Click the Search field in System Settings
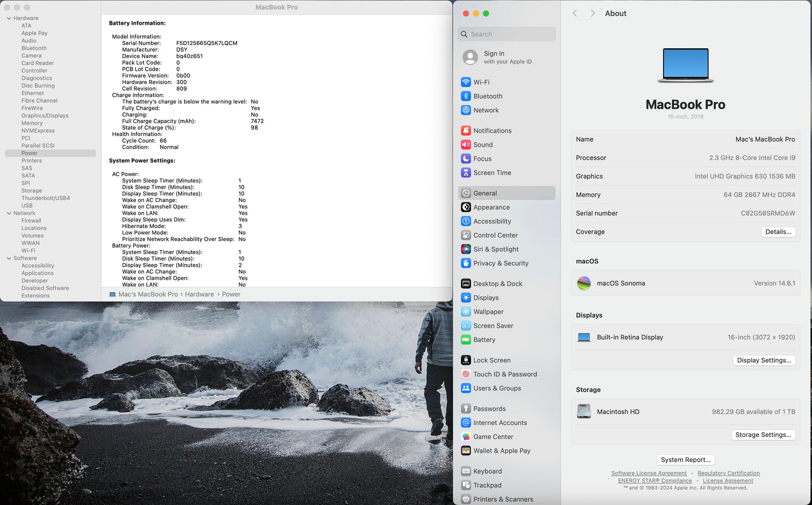812x505 pixels. click(x=507, y=34)
